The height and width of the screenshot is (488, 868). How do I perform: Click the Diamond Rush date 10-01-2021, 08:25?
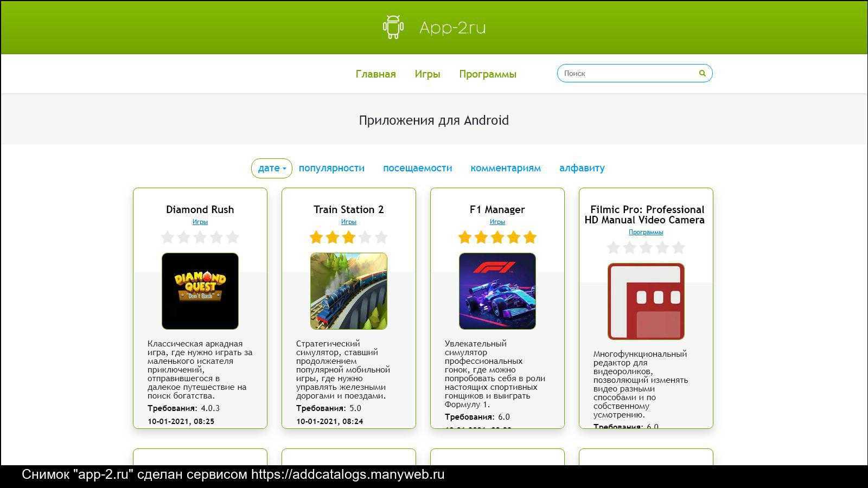(x=181, y=421)
